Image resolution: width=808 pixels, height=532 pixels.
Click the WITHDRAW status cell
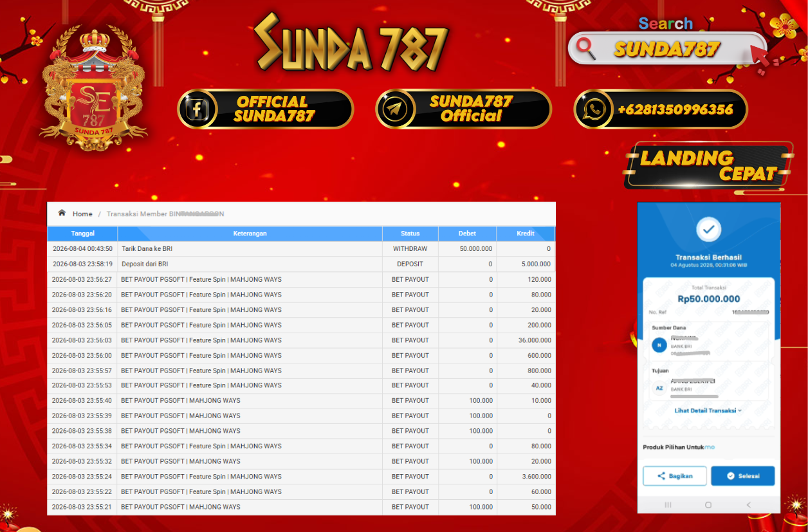pyautogui.click(x=410, y=248)
